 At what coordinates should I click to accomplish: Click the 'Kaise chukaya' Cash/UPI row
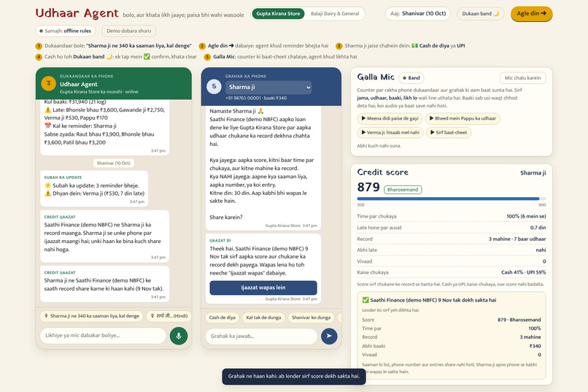point(452,272)
